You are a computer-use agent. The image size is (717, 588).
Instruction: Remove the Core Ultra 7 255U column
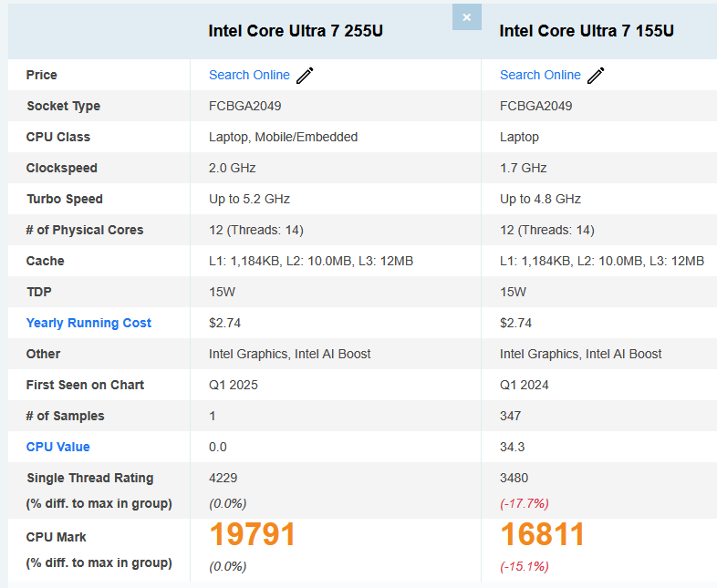466,17
